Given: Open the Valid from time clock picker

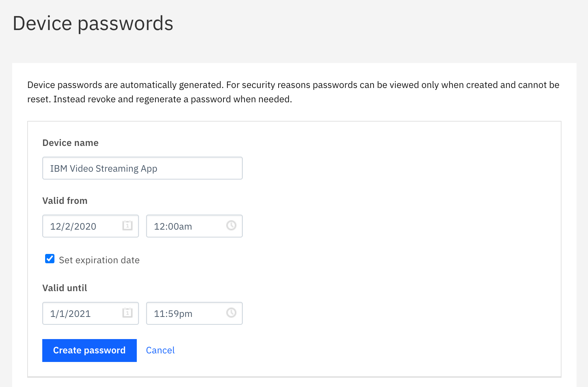Looking at the screenshot, I should 231,226.
